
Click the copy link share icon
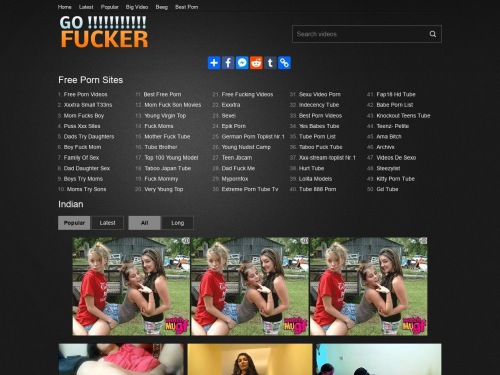point(284,63)
